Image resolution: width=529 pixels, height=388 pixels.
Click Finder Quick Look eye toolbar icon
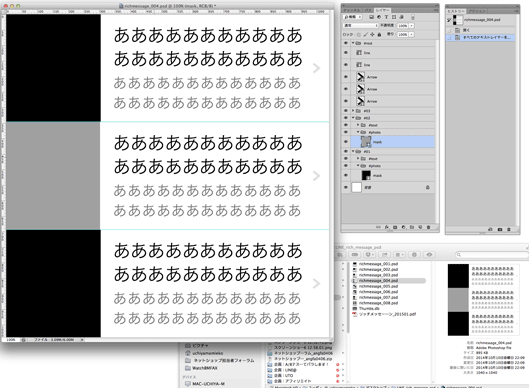429,254
